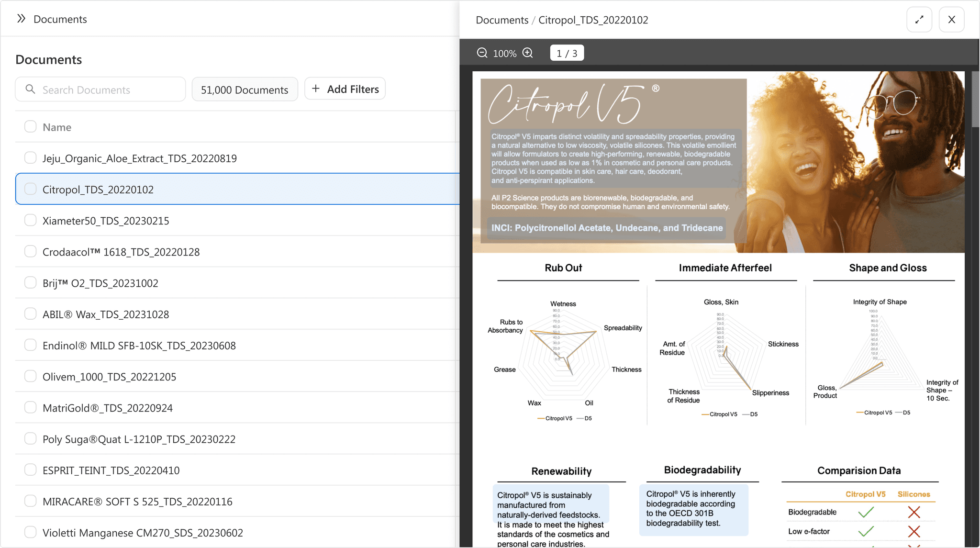Click the search magnifier icon
This screenshot has width=980, height=548.
[x=30, y=89]
